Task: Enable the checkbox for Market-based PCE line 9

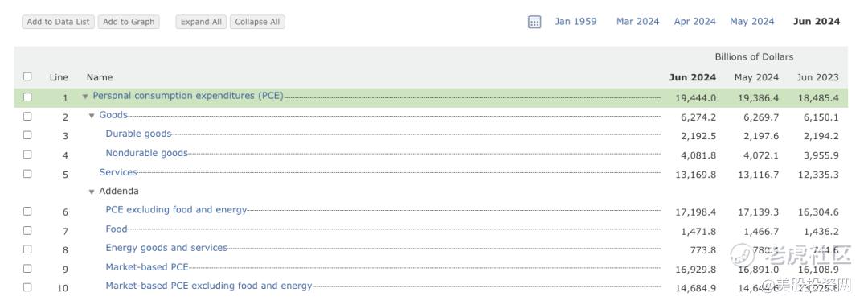Action: [x=27, y=269]
